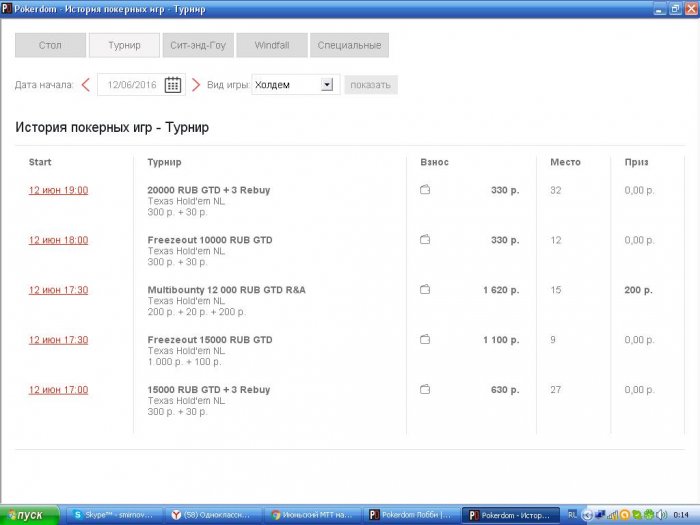Open the 12 июн 19:00 tournament link
The width and height of the screenshot is (700, 525).
coord(58,190)
